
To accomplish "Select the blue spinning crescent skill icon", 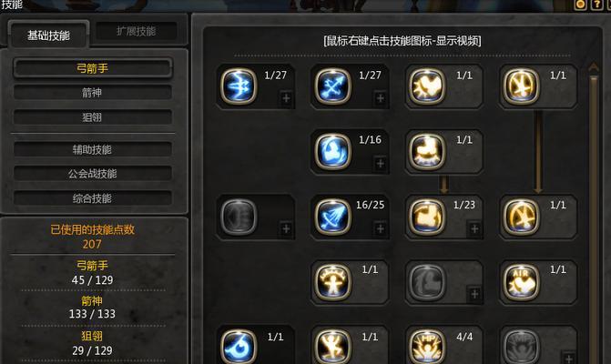I will [x=239, y=347].
